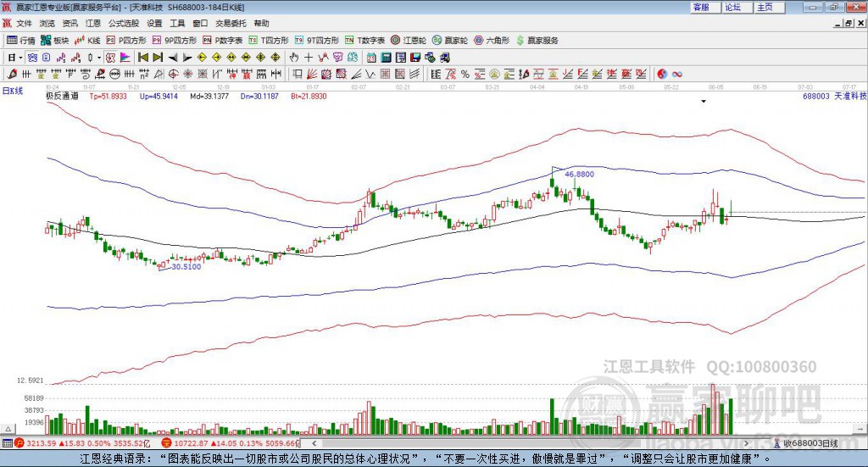Select the crosshair cursor tool
This screenshot has width=868, height=467.
pyautogui.click(x=309, y=58)
